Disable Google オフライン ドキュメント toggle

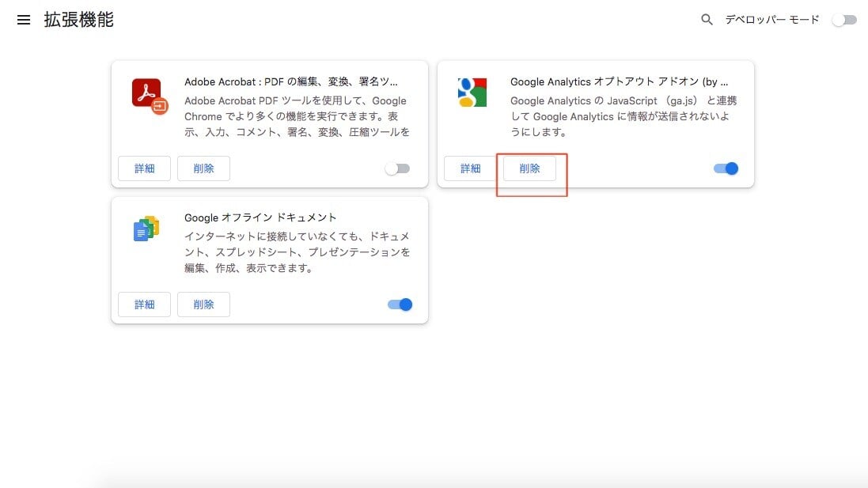coord(400,305)
